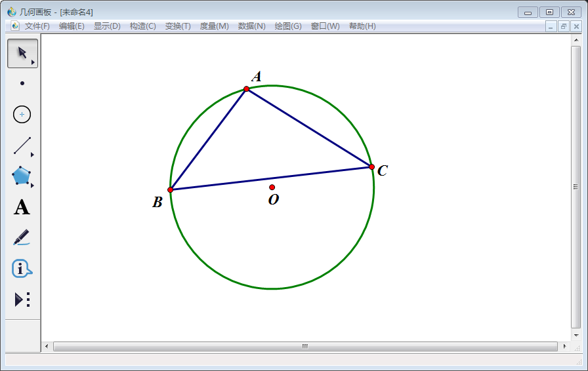The width and height of the screenshot is (588, 371).
Task: Close the 几何画板 application window
Action: tap(571, 12)
